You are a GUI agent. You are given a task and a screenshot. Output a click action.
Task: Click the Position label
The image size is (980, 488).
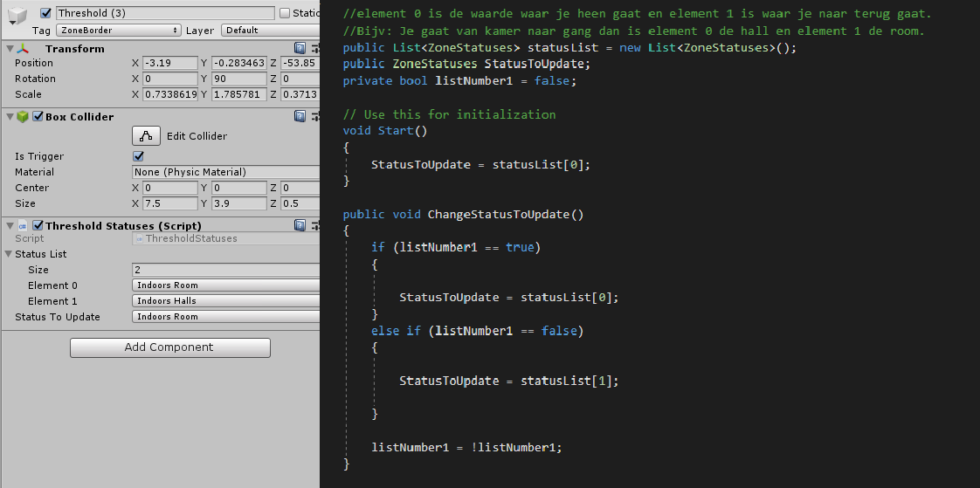click(x=34, y=63)
